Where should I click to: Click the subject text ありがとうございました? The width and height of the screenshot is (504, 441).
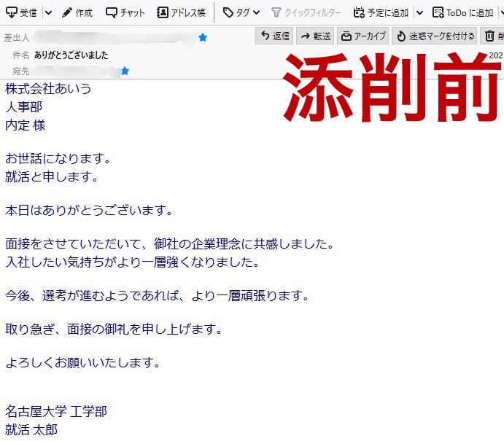pyautogui.click(x=71, y=55)
